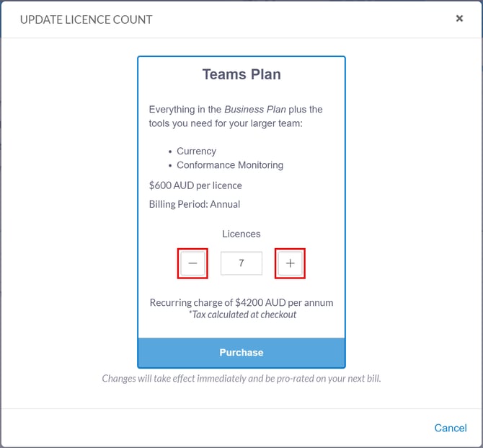The height and width of the screenshot is (448, 483).
Task: Click the pro-rated changes notice text
Action: (x=241, y=378)
